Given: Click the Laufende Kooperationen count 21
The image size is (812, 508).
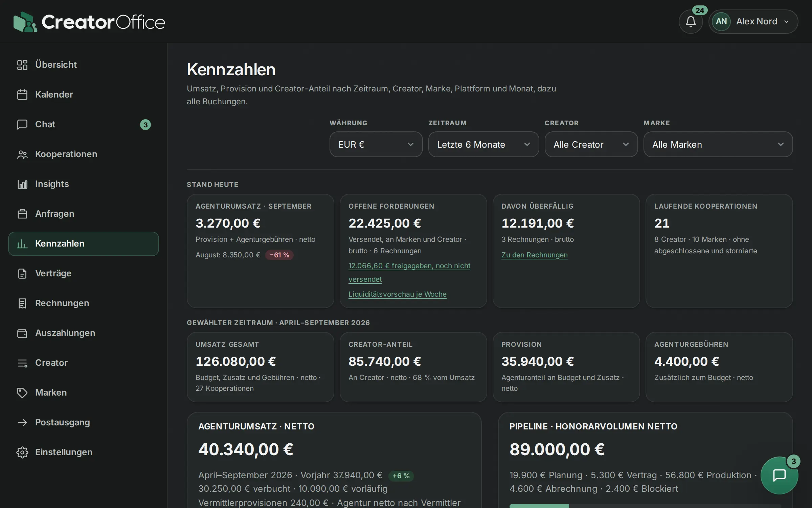Looking at the screenshot, I should tap(662, 223).
